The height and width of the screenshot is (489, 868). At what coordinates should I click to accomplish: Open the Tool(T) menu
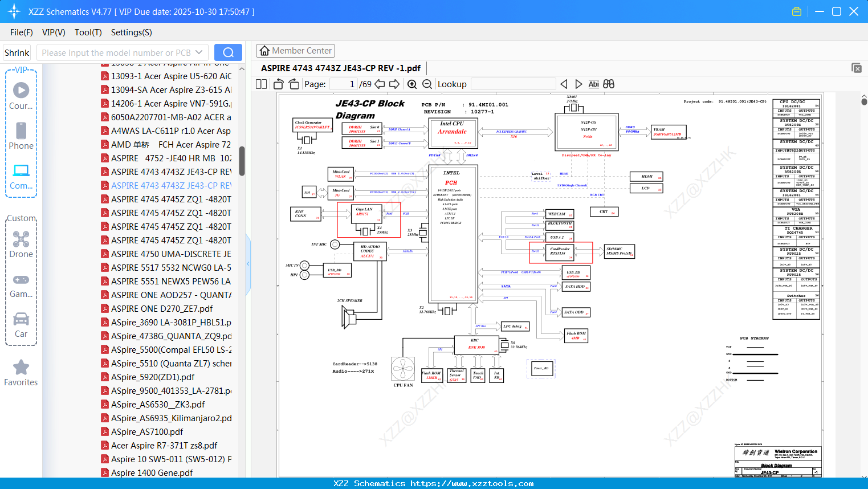coord(88,32)
